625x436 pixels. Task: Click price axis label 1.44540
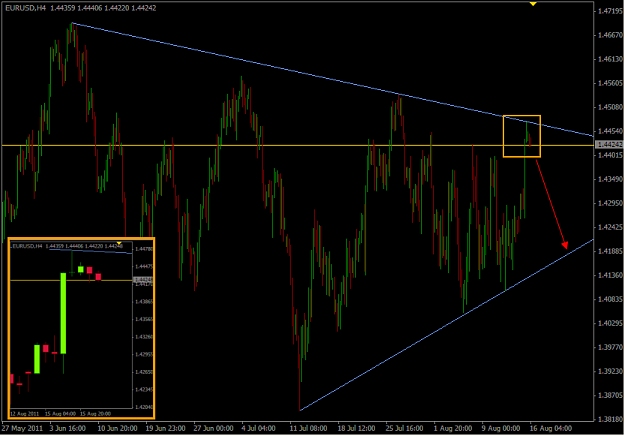pos(610,131)
